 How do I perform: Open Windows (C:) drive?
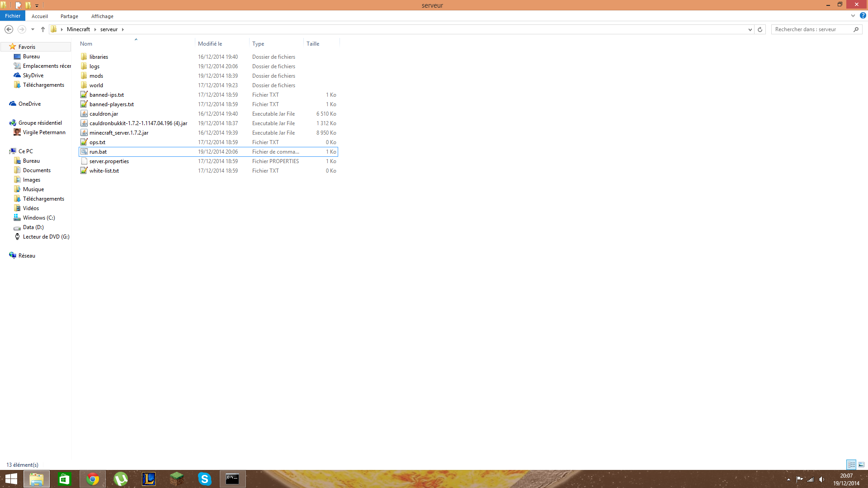pos(38,218)
